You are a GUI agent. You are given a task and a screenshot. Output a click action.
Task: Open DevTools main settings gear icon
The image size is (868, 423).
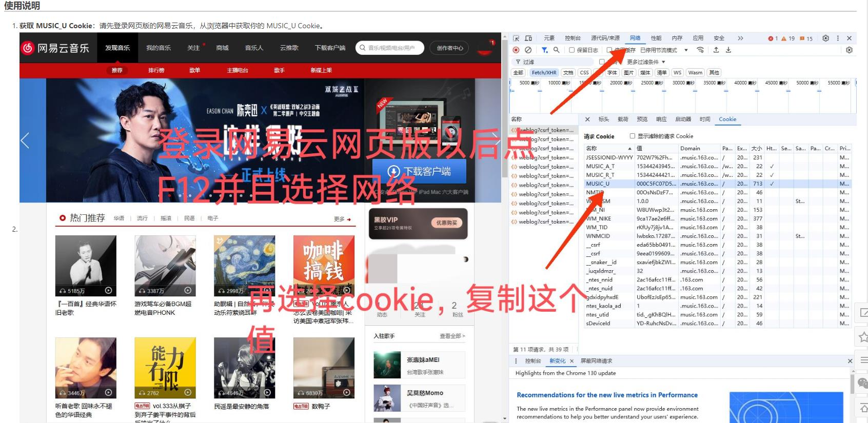[825, 38]
